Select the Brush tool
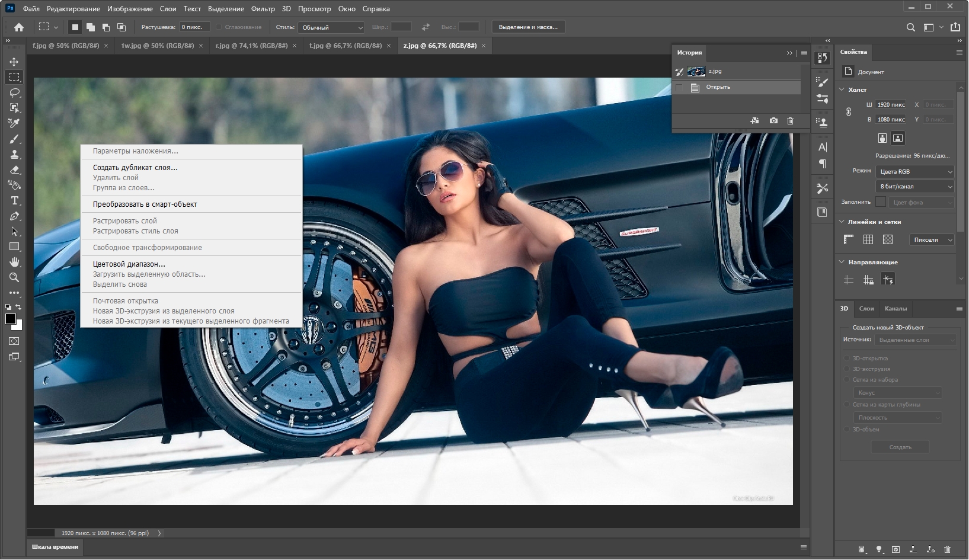 coord(14,139)
